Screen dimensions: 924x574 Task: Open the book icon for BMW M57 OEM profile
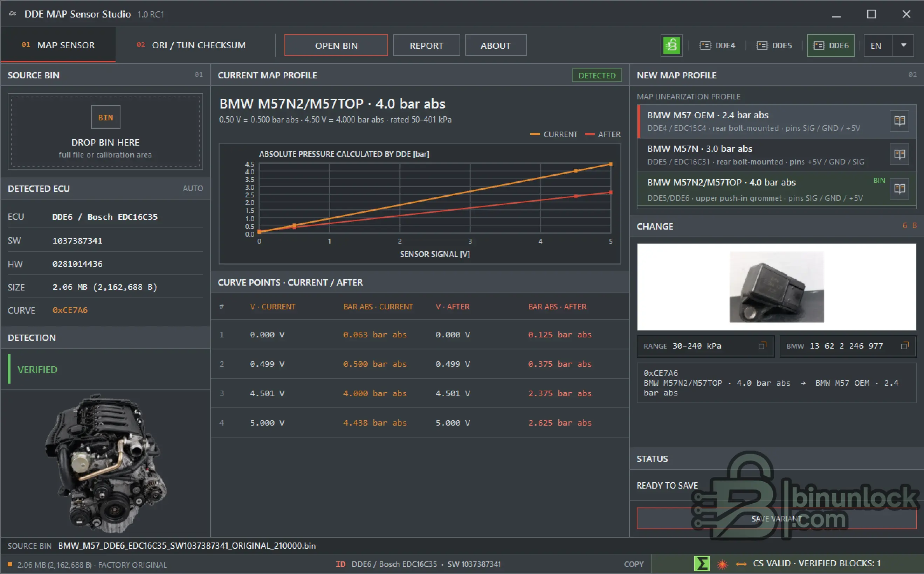(x=899, y=121)
